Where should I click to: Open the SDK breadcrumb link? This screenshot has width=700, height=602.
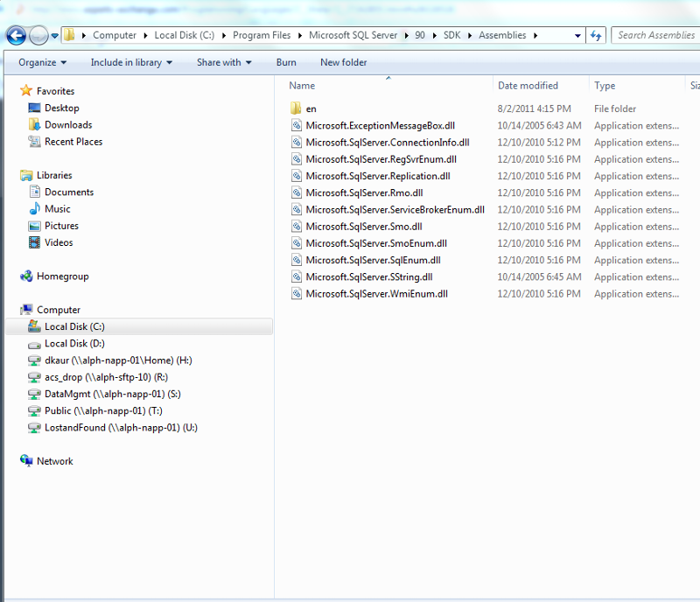pyautogui.click(x=451, y=36)
